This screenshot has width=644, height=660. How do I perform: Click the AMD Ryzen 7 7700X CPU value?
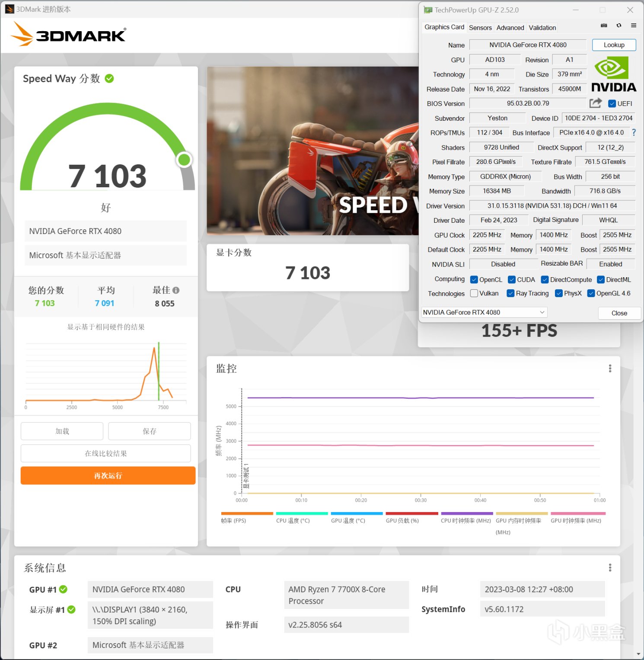click(x=346, y=595)
